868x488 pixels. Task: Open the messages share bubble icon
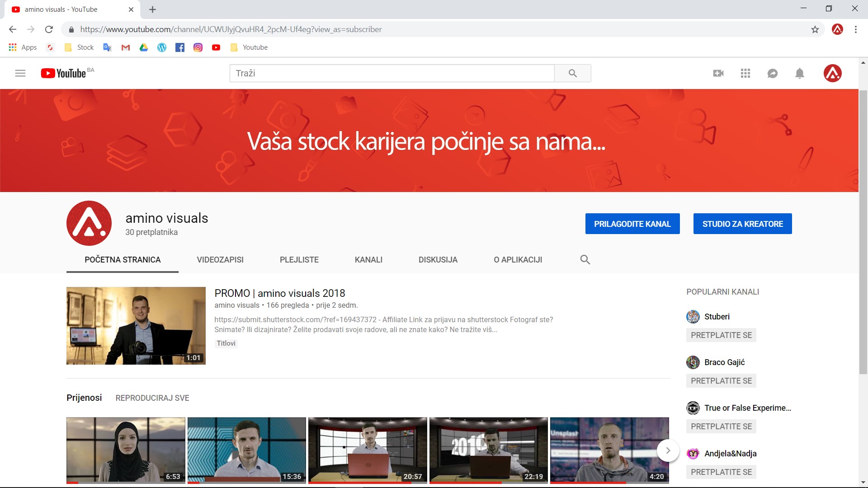point(773,73)
